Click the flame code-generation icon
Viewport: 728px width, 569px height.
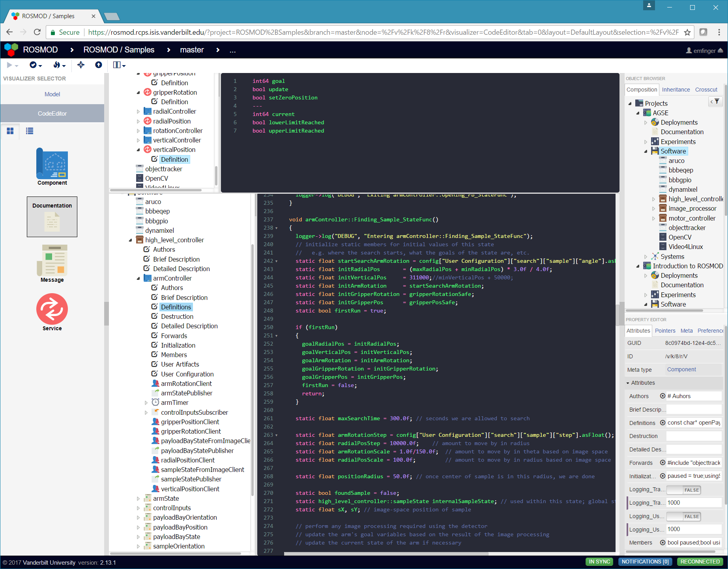coord(57,65)
